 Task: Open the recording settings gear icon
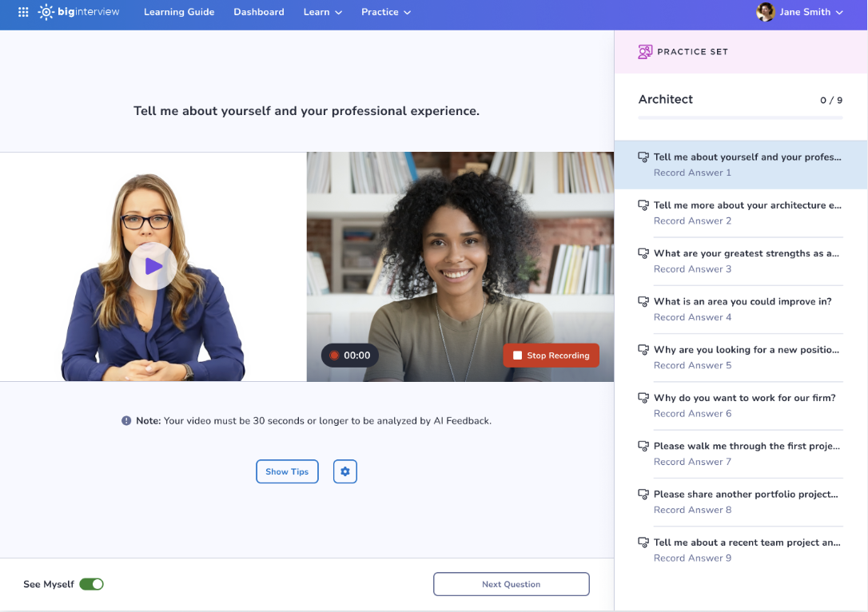344,471
